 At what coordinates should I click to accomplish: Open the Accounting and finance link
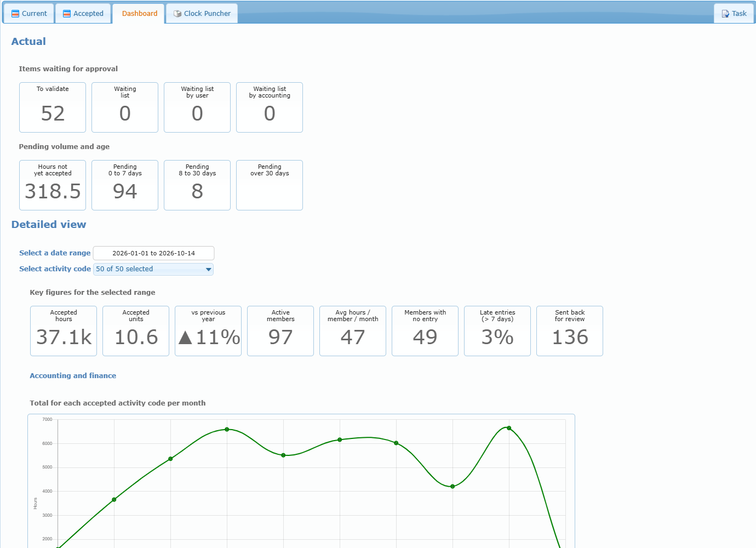click(73, 376)
